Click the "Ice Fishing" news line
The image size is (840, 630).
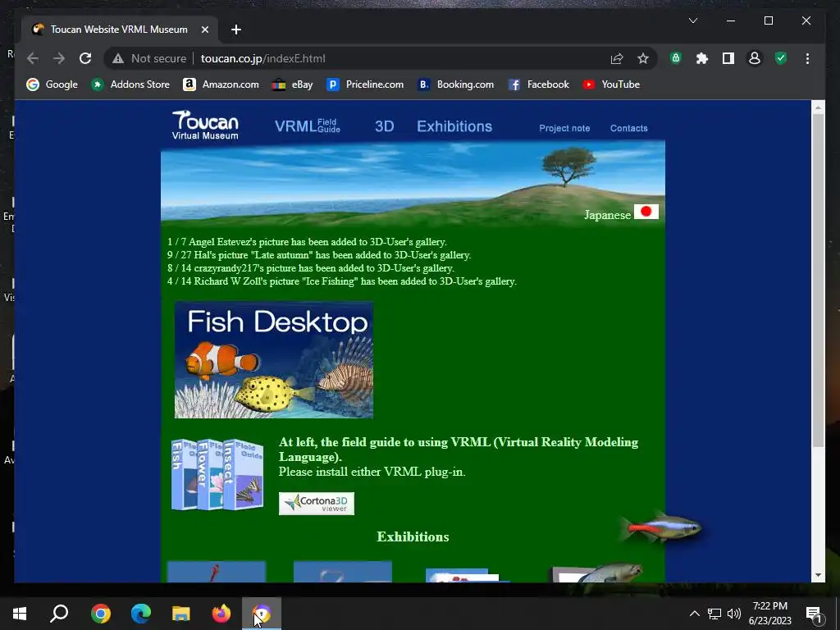pos(342,281)
